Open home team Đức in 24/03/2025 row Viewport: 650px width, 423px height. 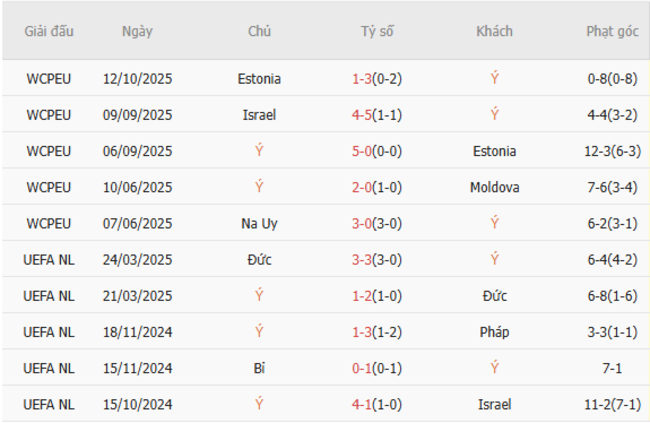(259, 259)
